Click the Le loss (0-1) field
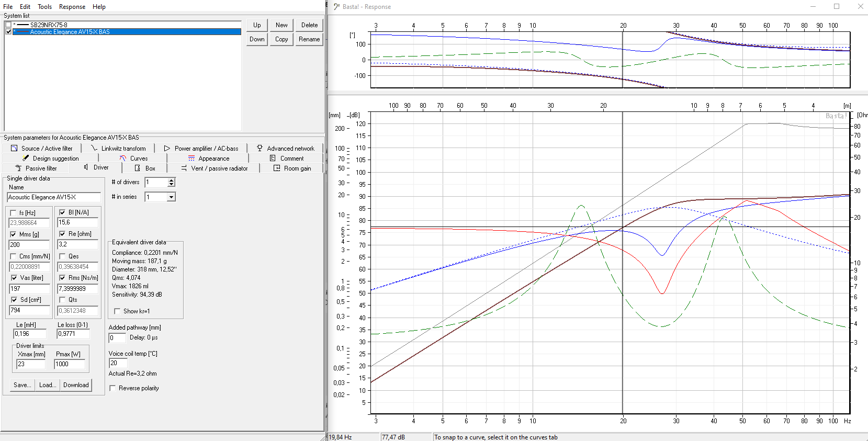868x441 pixels. click(x=73, y=334)
